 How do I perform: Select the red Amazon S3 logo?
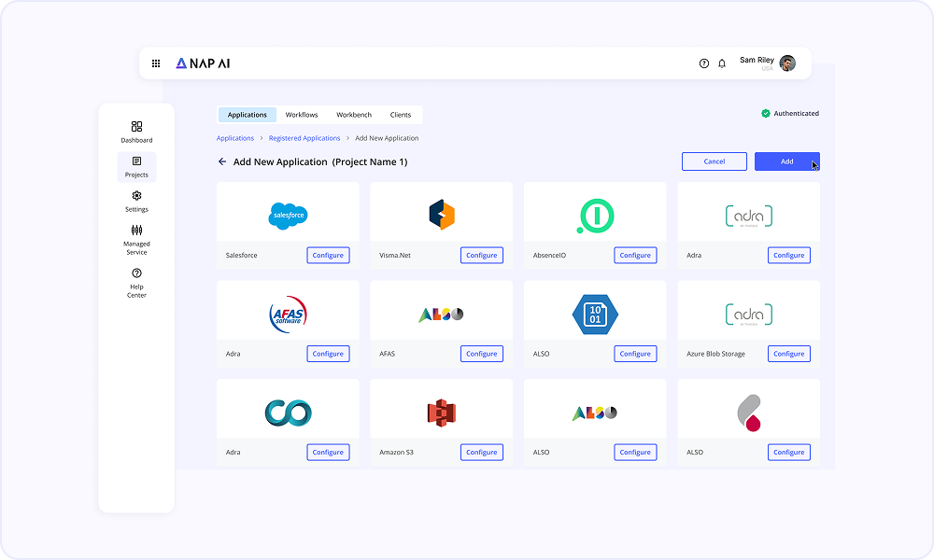442,413
